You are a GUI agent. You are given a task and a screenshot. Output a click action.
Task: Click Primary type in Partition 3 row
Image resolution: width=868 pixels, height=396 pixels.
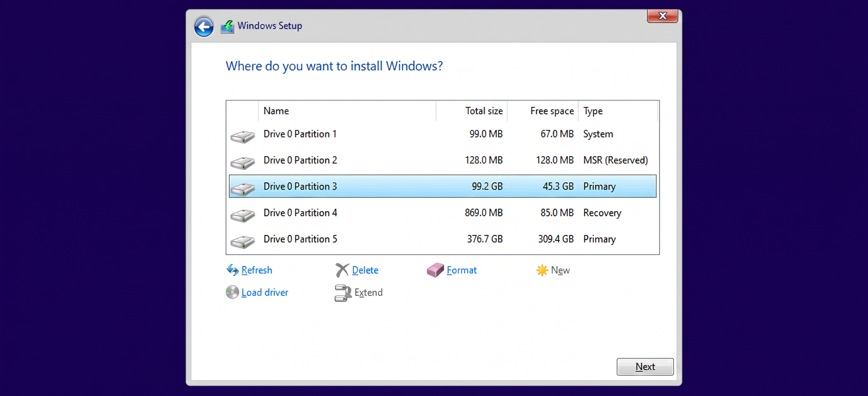599,187
